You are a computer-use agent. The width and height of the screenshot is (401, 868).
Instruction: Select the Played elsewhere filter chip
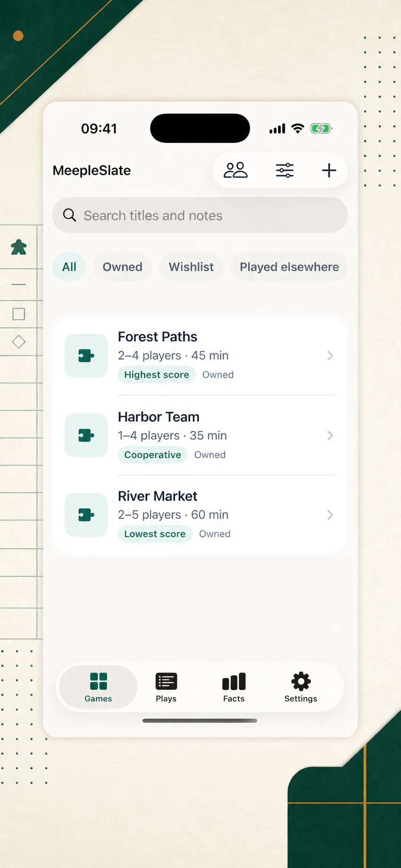tap(289, 267)
